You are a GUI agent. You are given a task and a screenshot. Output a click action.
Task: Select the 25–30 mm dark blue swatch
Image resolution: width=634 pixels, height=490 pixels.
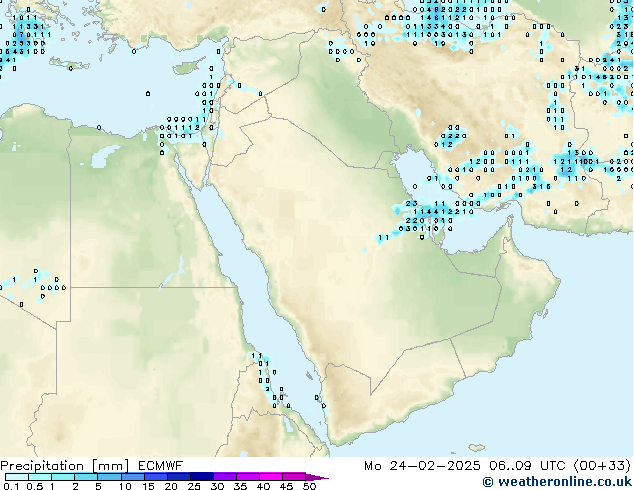tap(202, 477)
